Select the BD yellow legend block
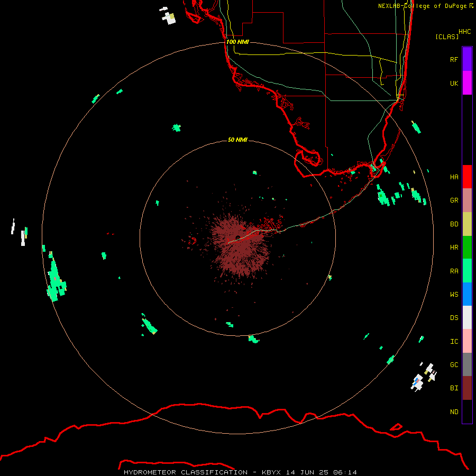Screen dimensions: 476x476 pyautogui.click(x=467, y=224)
